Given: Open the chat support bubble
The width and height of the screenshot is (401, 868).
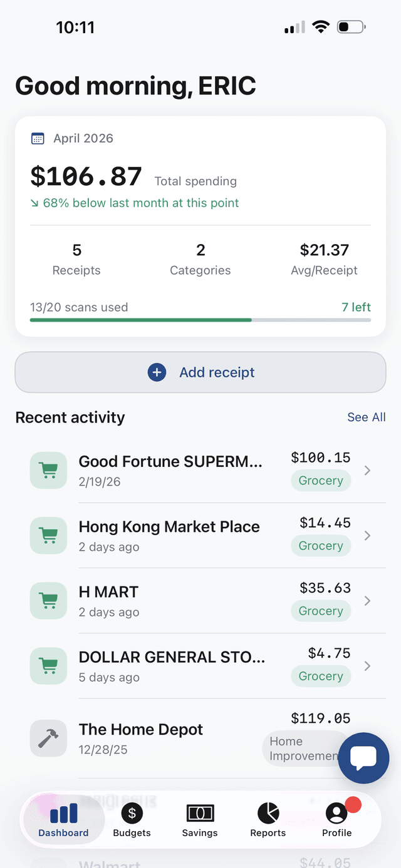Looking at the screenshot, I should point(363,758).
